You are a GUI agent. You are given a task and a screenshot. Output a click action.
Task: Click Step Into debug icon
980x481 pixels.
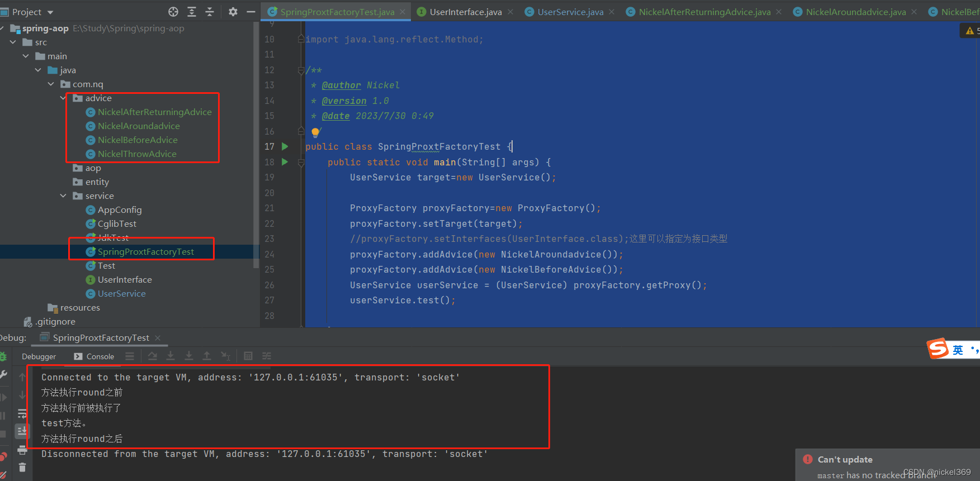(x=171, y=356)
